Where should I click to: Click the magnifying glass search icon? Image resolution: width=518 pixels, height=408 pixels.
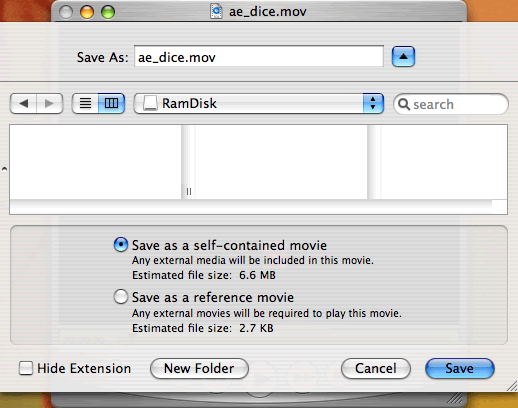pos(404,104)
